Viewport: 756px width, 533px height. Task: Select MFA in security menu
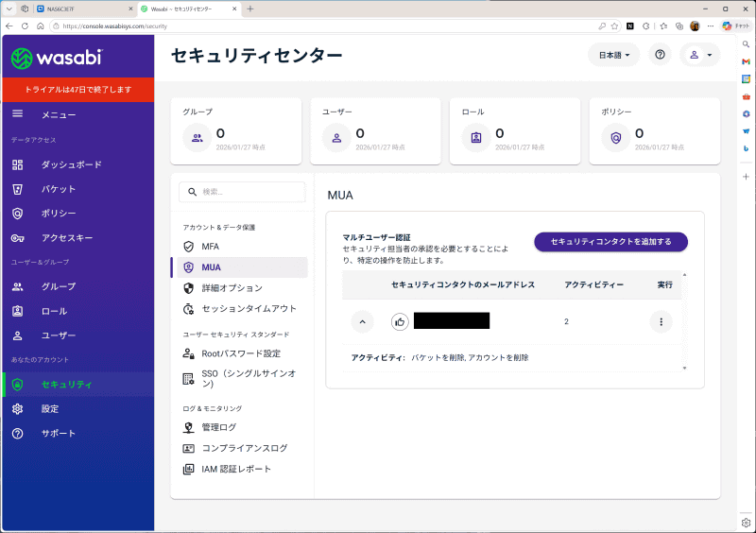242,247
